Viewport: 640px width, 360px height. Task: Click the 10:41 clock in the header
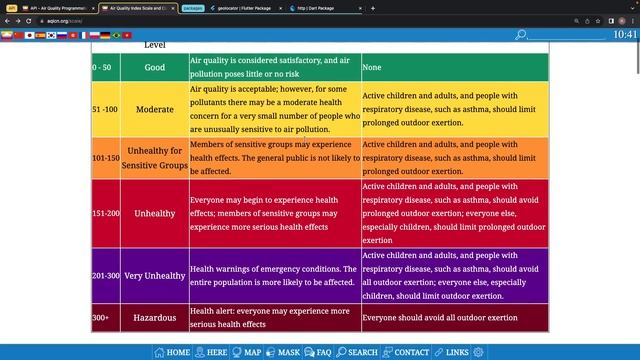[x=625, y=35]
